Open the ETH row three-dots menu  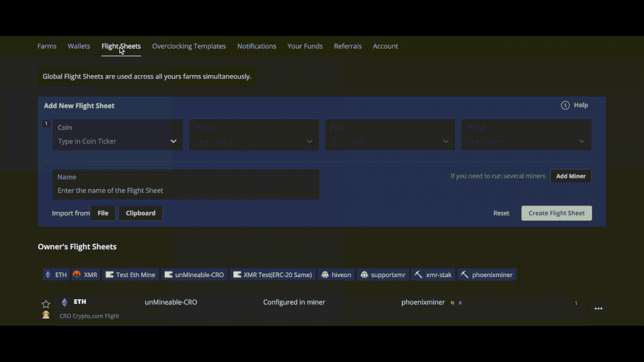coord(598,308)
